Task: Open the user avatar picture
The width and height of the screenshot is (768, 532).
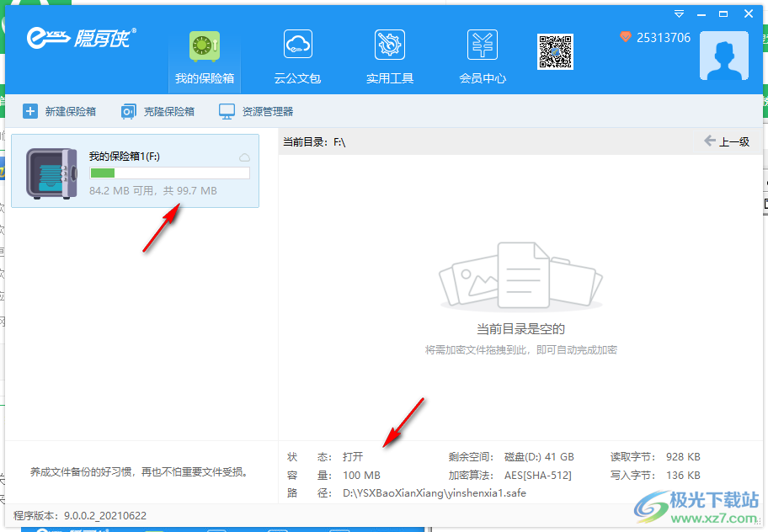Action: (x=723, y=56)
